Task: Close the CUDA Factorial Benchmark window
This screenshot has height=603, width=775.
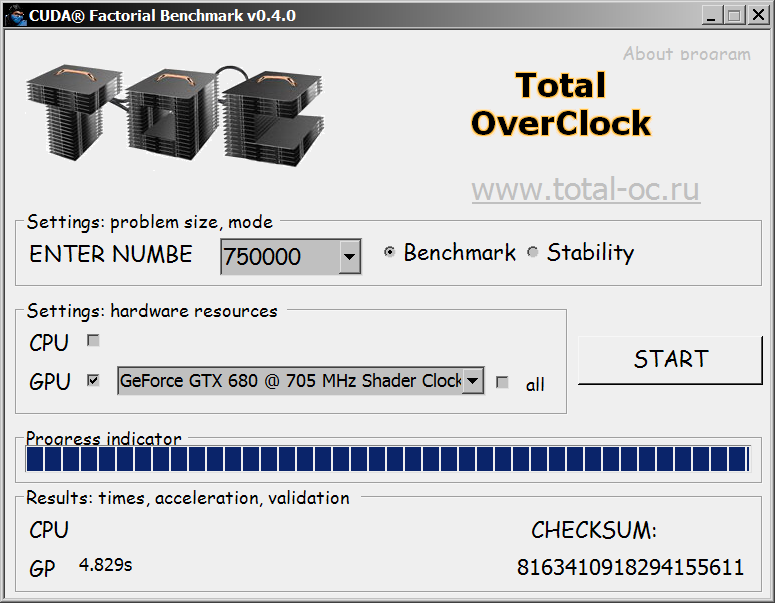Action: coord(759,15)
